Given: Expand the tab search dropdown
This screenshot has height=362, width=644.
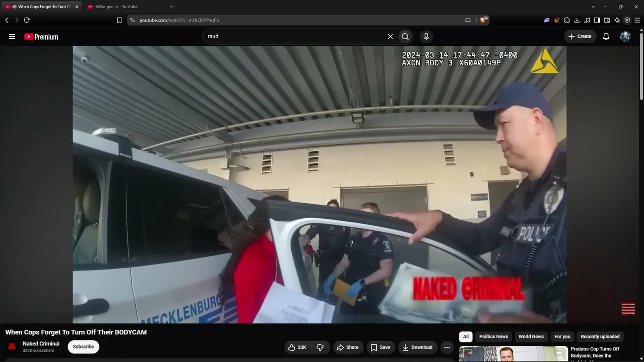Looking at the screenshot, I should click(x=593, y=7).
